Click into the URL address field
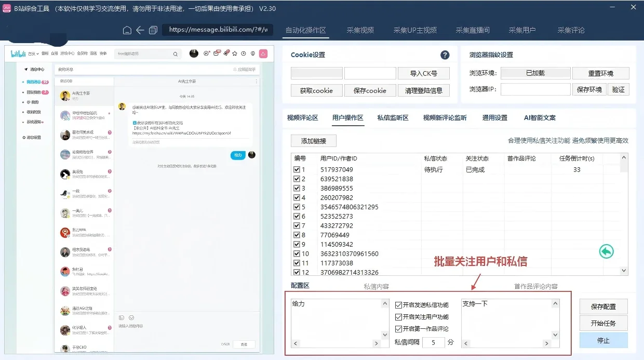The height and width of the screenshot is (360, 644). click(218, 30)
